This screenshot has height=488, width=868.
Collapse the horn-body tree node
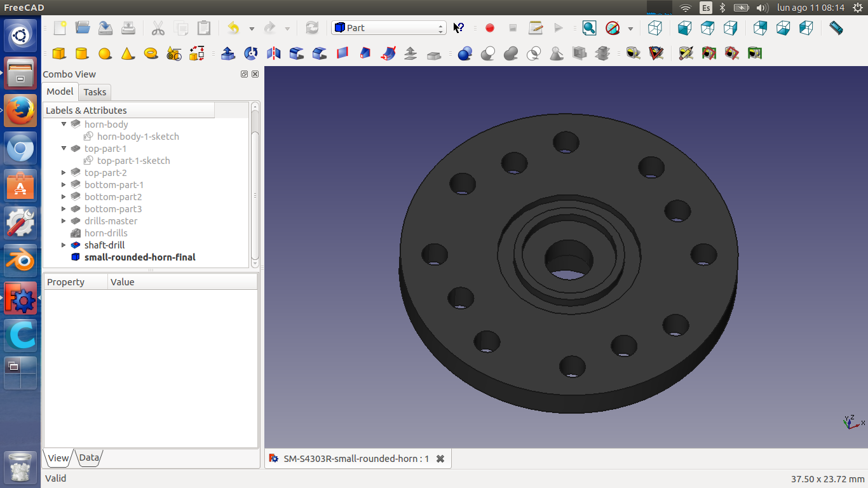click(x=64, y=125)
